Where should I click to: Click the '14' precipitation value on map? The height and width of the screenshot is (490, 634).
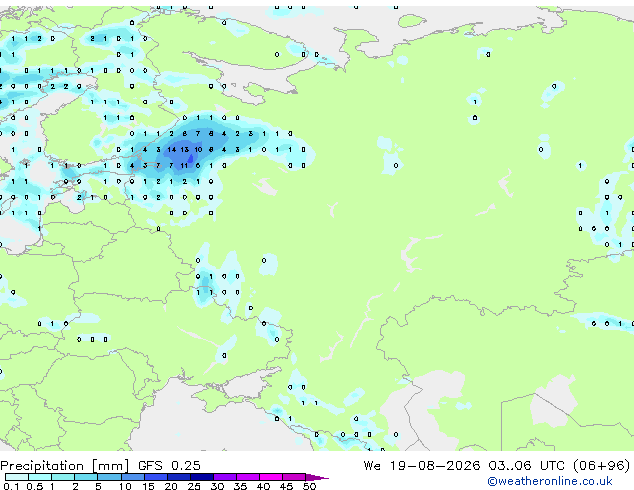(x=172, y=150)
